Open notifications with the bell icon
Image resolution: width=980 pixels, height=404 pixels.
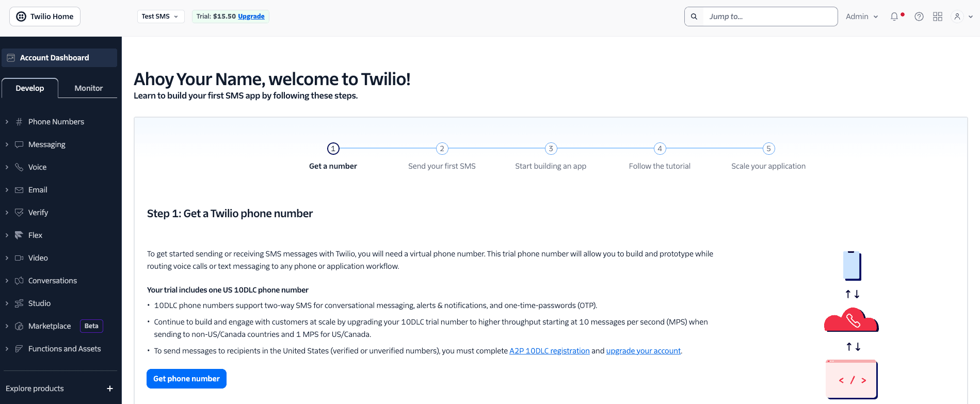click(894, 16)
